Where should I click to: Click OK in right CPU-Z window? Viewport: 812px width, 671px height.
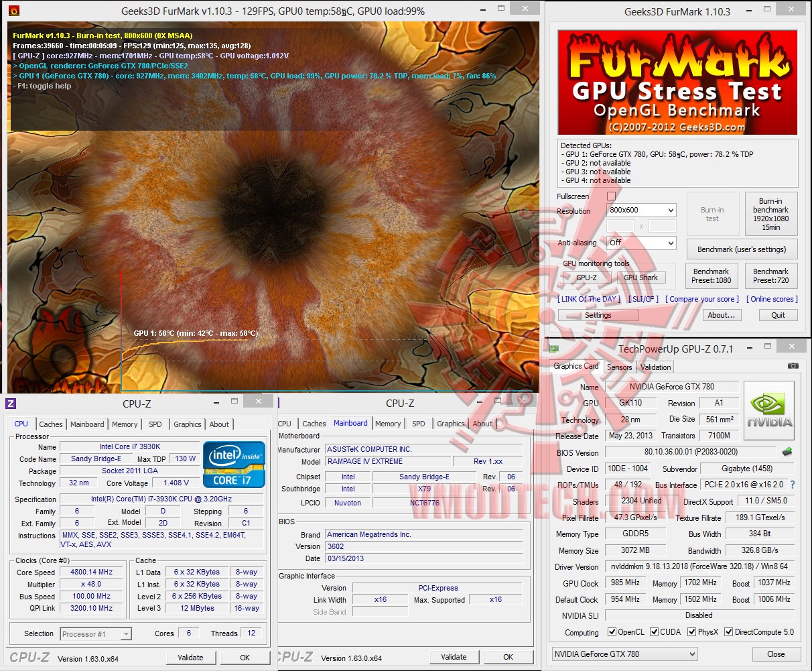click(509, 657)
